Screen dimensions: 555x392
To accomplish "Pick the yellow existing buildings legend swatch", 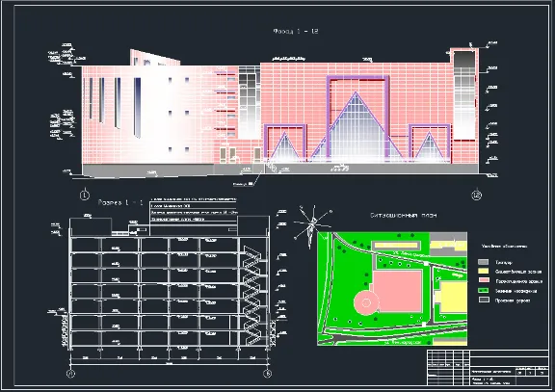I will click(484, 272).
